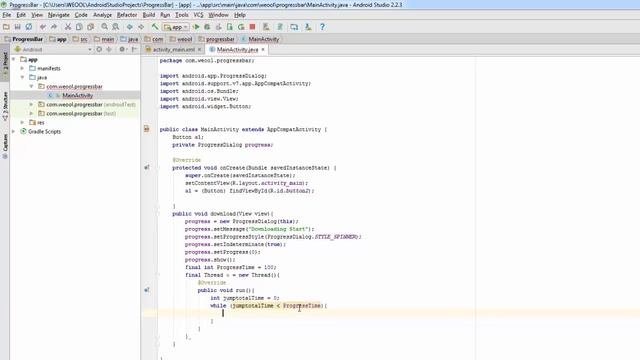640x360 pixels.
Task: Click the Find magnifier icon
Action: (x=104, y=27)
